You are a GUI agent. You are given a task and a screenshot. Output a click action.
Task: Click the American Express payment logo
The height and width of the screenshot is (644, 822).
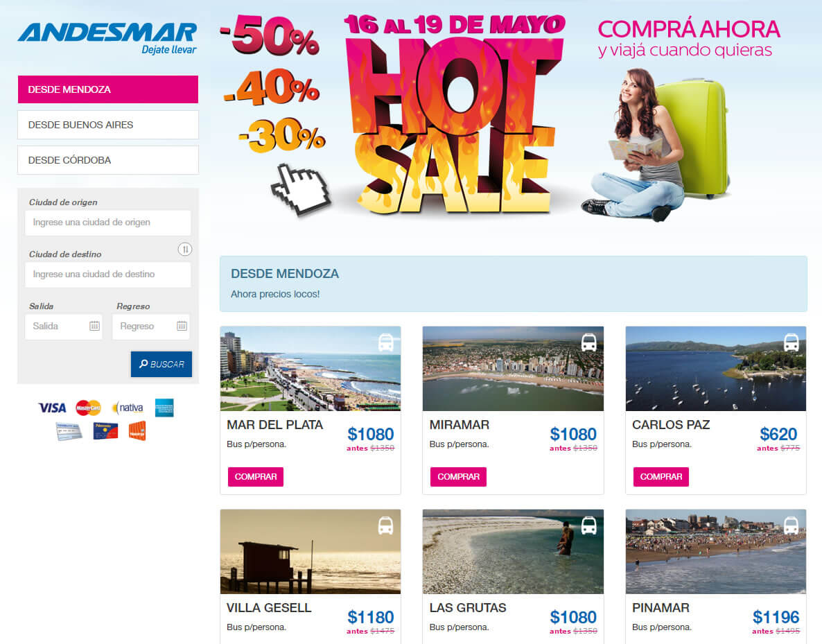click(x=164, y=408)
